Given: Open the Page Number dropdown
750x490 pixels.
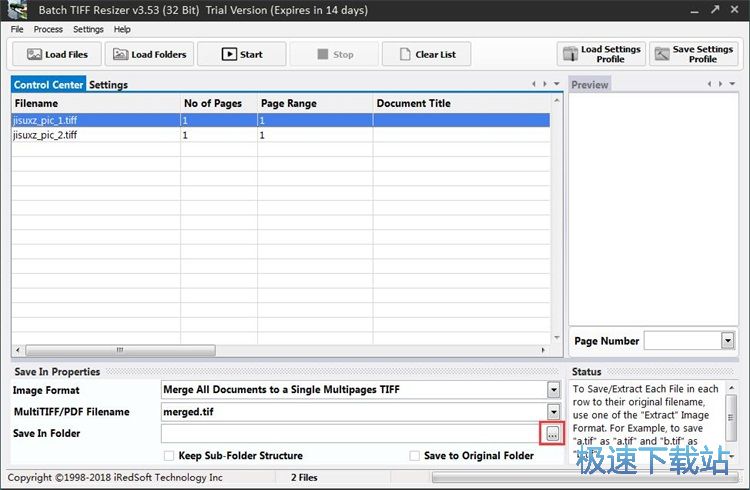Looking at the screenshot, I should point(728,341).
